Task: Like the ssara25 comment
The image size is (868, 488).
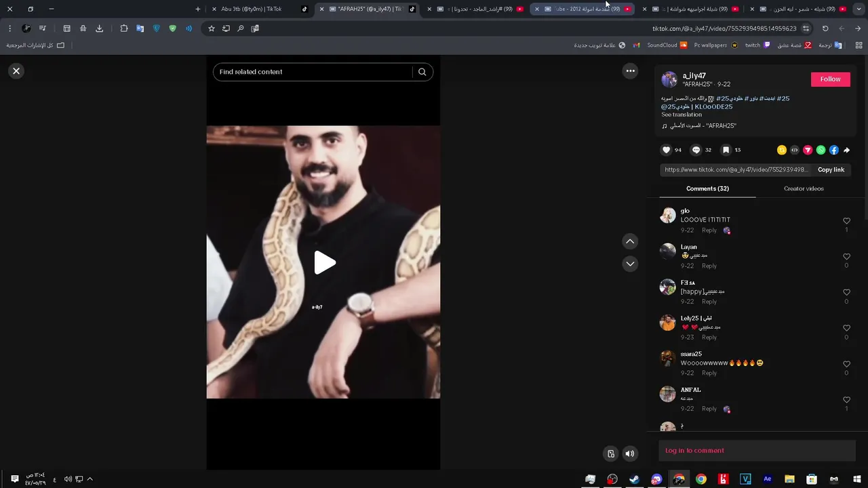Action: coord(846,364)
